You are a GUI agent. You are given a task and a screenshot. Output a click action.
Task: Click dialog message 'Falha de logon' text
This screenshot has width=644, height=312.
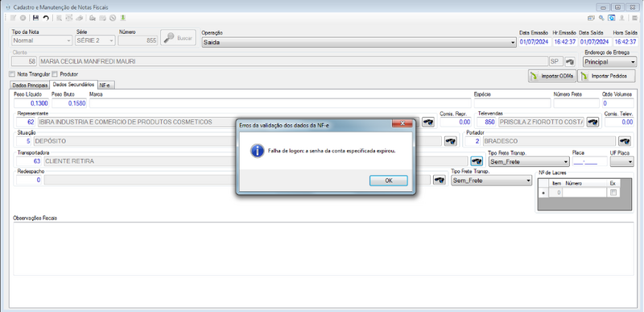(332, 151)
